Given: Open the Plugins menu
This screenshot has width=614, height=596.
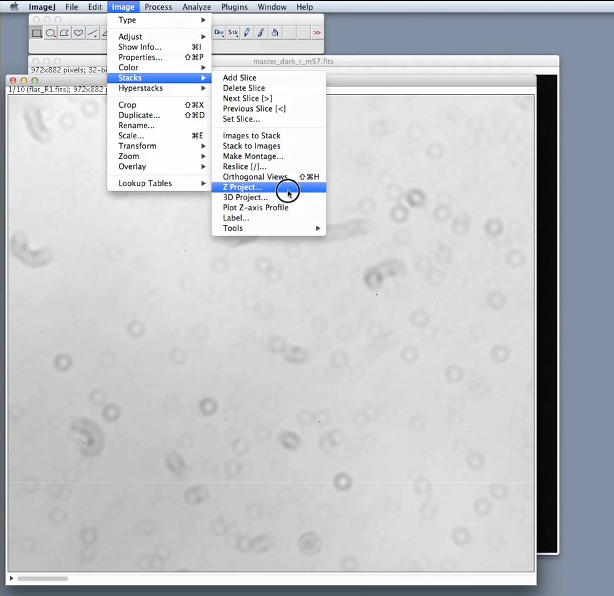Looking at the screenshot, I should pyautogui.click(x=234, y=7).
